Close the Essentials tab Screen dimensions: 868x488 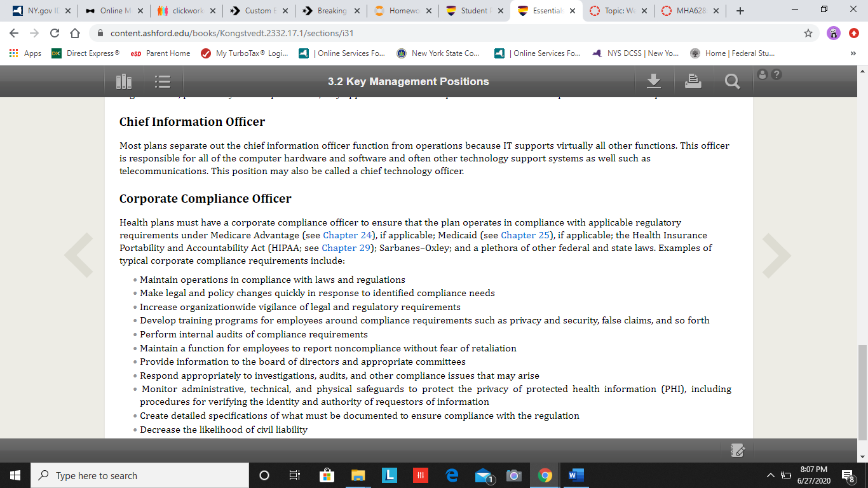click(572, 11)
